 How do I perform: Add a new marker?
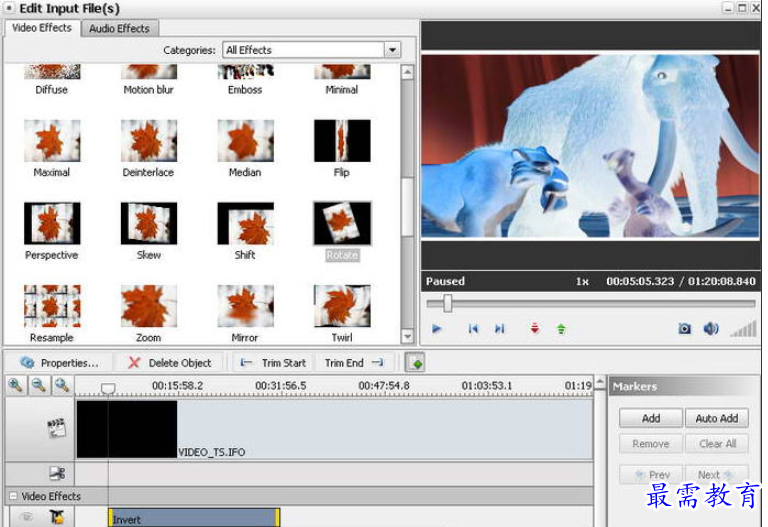(650, 418)
